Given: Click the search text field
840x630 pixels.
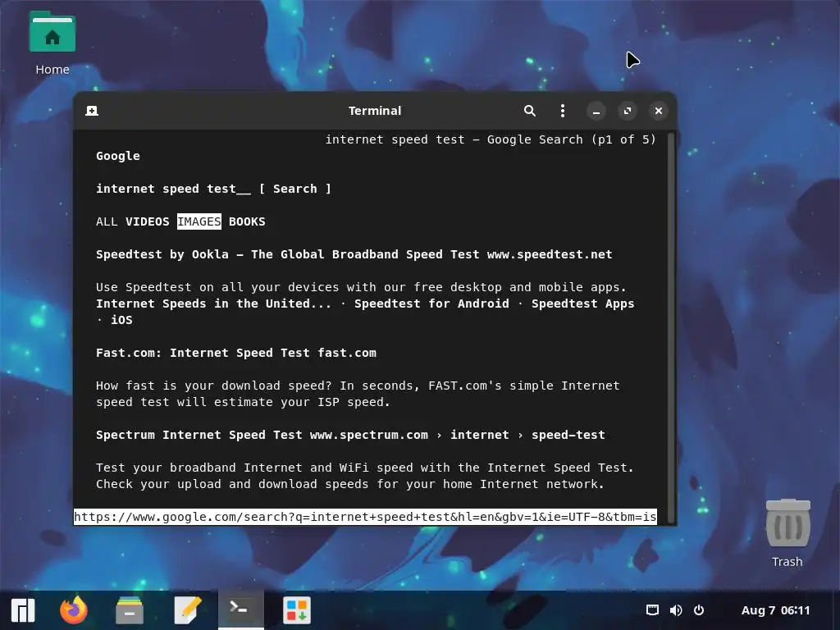Looking at the screenshot, I should coord(173,189).
